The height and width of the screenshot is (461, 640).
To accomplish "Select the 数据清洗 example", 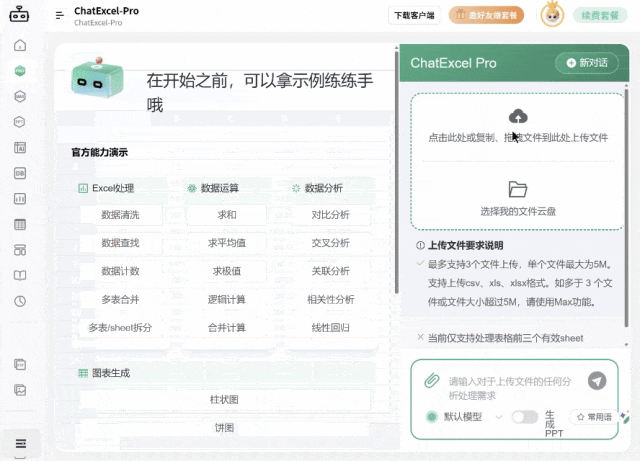I will tap(120, 215).
